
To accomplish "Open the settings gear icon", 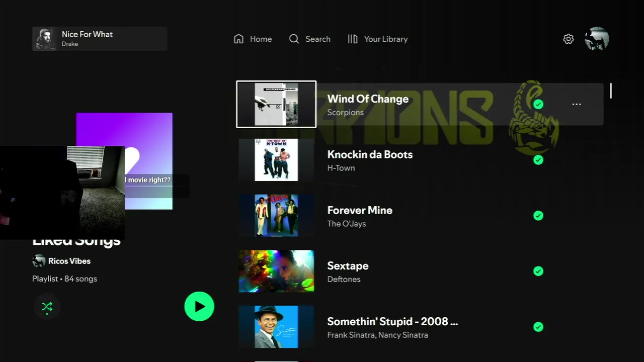I will (x=569, y=39).
